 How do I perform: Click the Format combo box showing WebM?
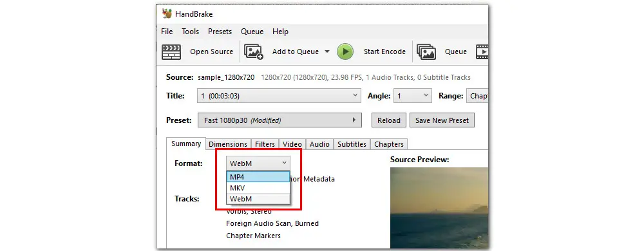coord(258,163)
